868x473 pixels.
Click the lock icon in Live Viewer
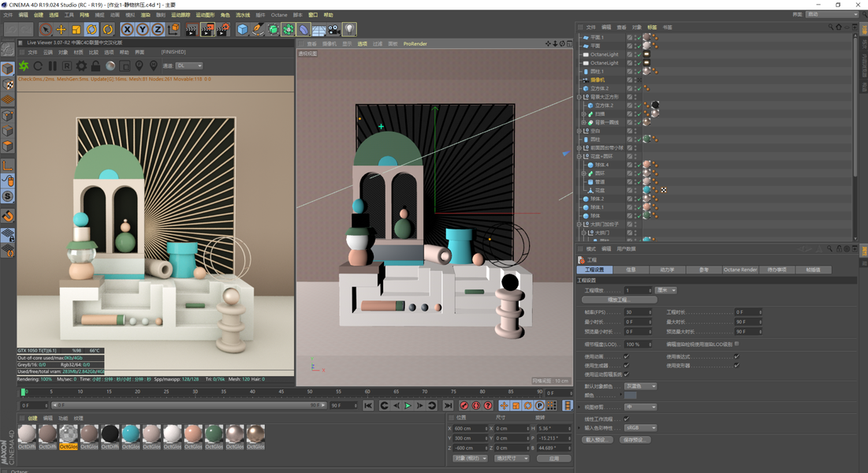pyautogui.click(x=95, y=66)
